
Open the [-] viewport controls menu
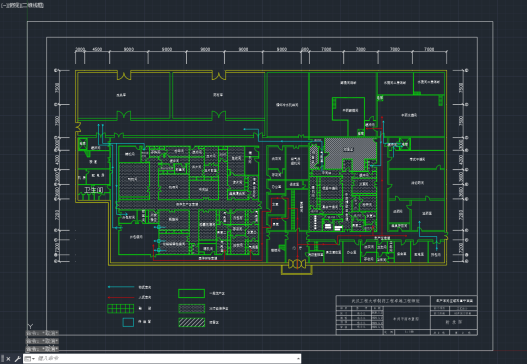3,5
